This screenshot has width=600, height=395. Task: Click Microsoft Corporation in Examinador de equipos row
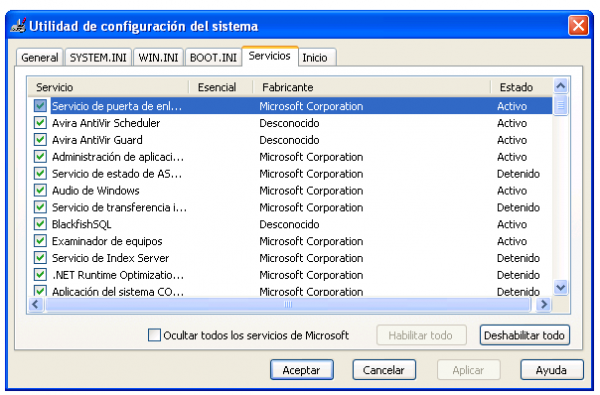point(311,241)
